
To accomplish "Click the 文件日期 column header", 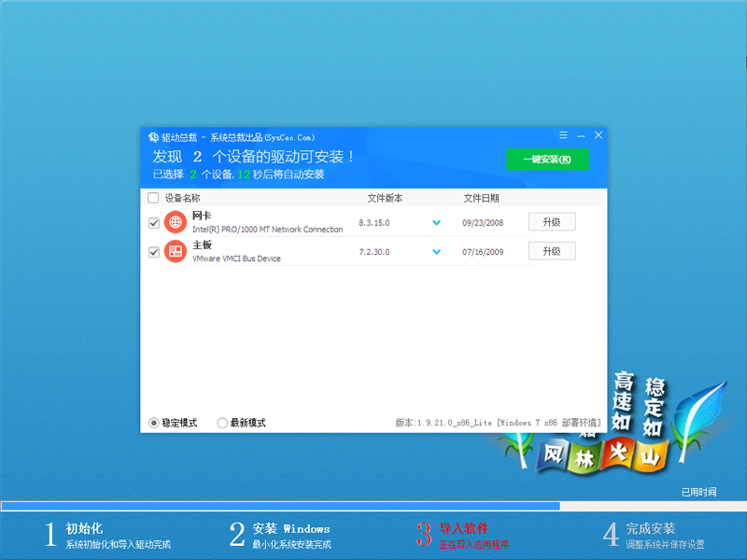I will tap(481, 198).
